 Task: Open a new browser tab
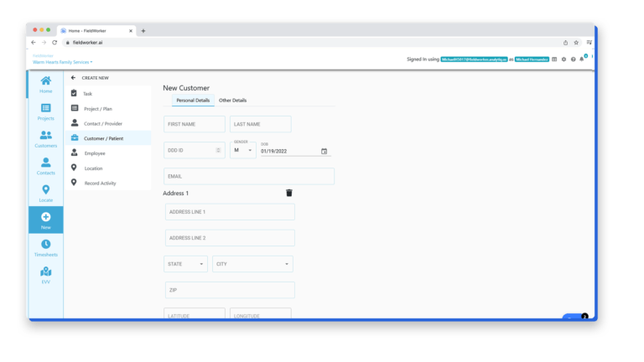[143, 31]
